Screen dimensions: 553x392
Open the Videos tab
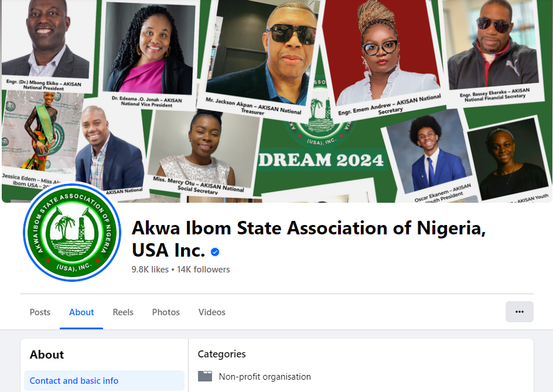click(211, 312)
